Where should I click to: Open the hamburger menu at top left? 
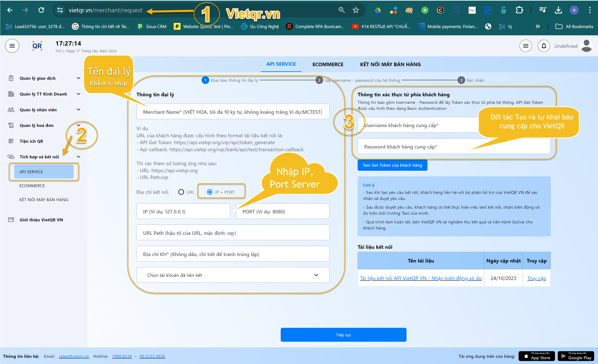12,46
